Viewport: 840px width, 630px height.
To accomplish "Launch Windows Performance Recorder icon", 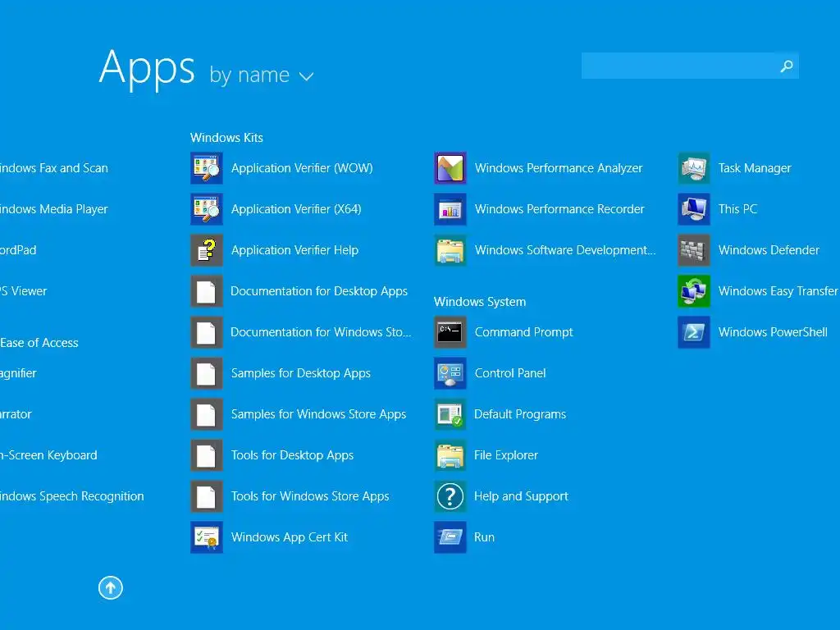I will pos(450,209).
